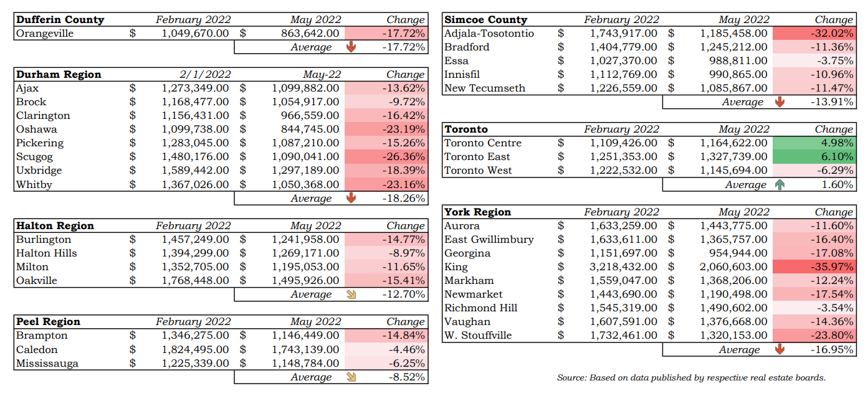Image resolution: width=868 pixels, height=396 pixels.
Task: Click the diagonal arrow in Peel Region average
Action: click(351, 377)
